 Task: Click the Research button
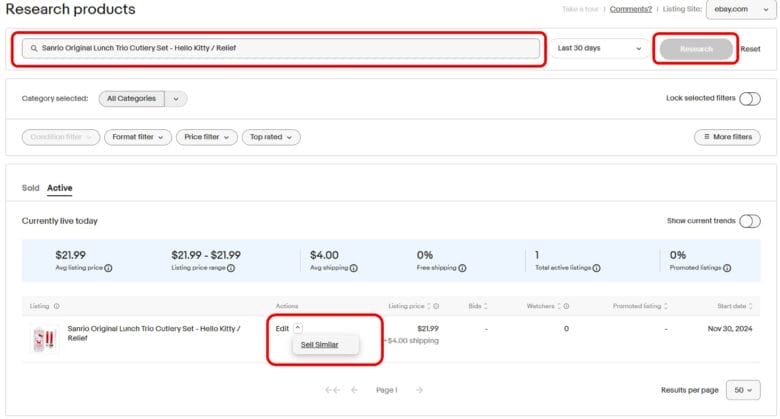click(x=696, y=49)
